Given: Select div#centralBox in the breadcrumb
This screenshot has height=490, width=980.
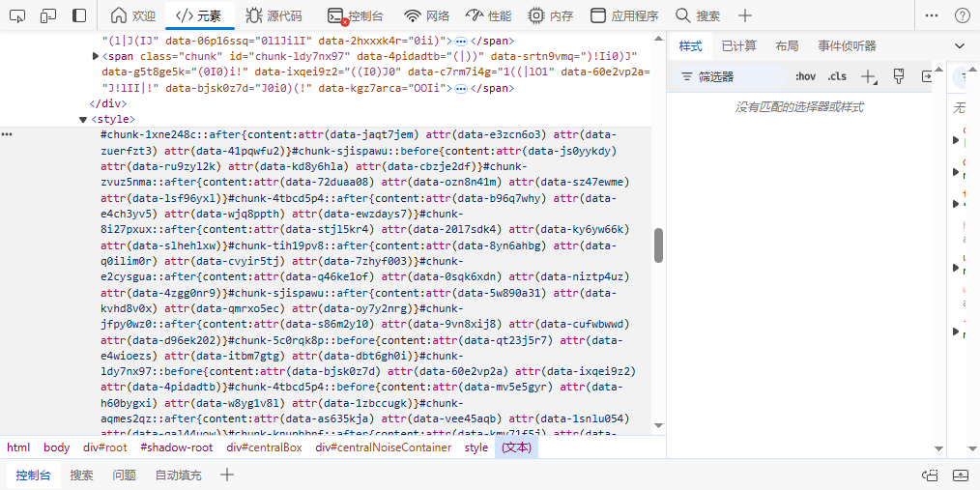Looking at the screenshot, I should 264,447.
